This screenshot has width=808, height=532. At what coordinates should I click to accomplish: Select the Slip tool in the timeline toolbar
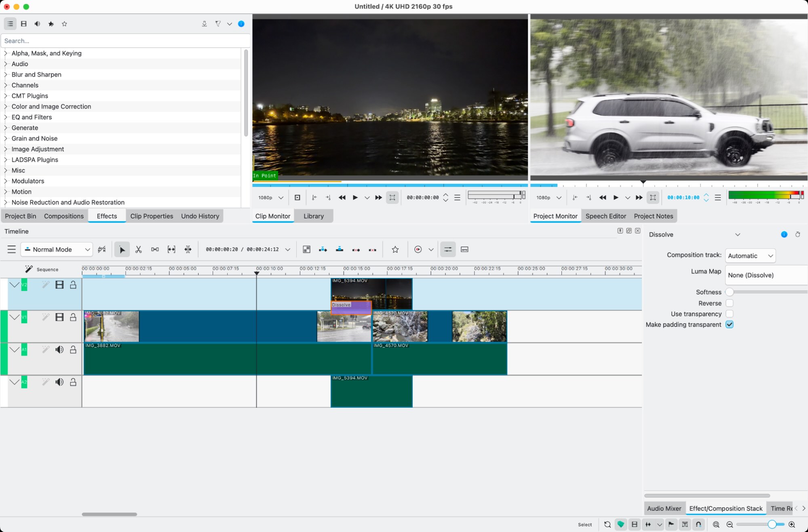click(x=171, y=250)
